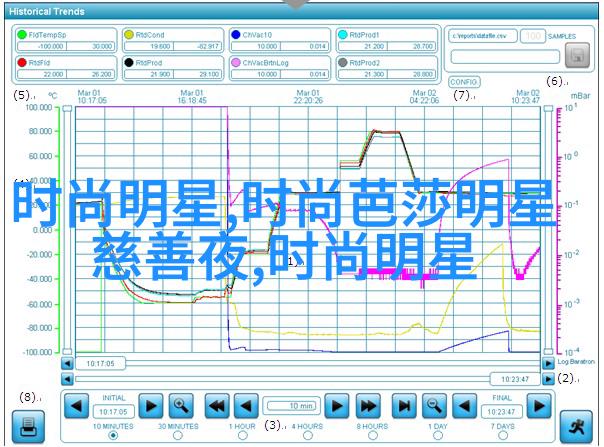
Task: Click the empty field below file path
Action: 505,57
